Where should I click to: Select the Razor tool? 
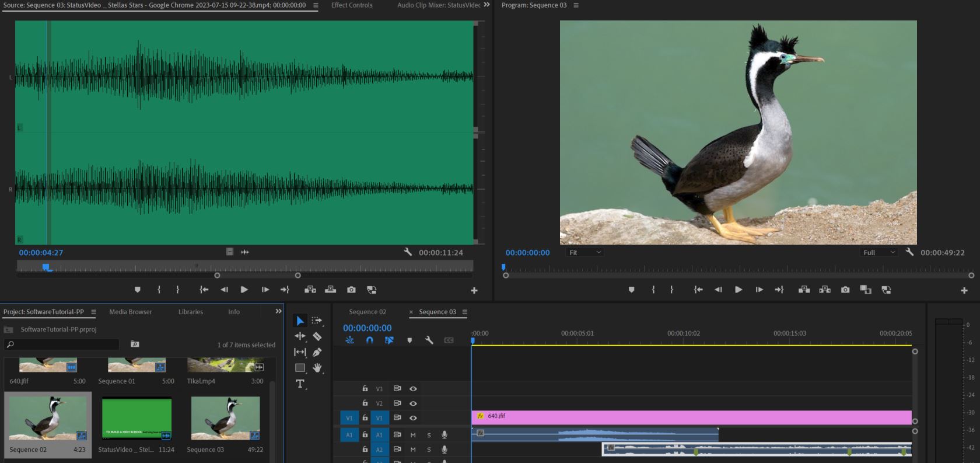[317, 336]
